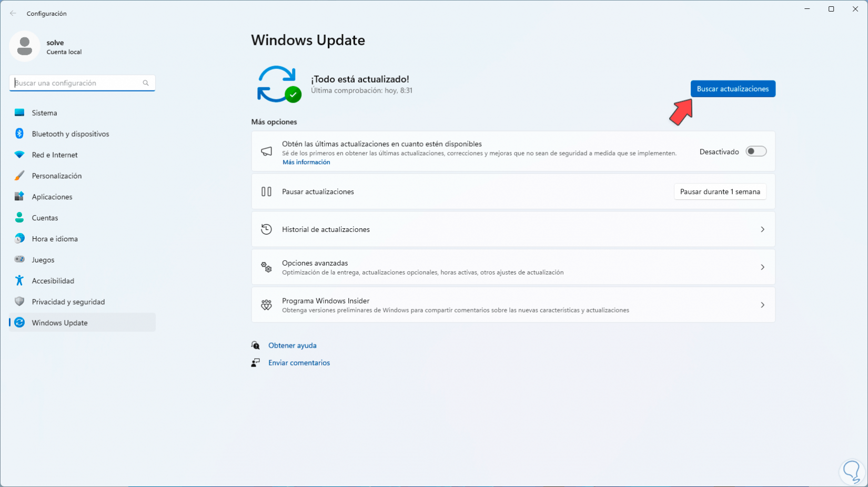The image size is (868, 487).
Task: Click the search magnifier icon
Action: 146,83
